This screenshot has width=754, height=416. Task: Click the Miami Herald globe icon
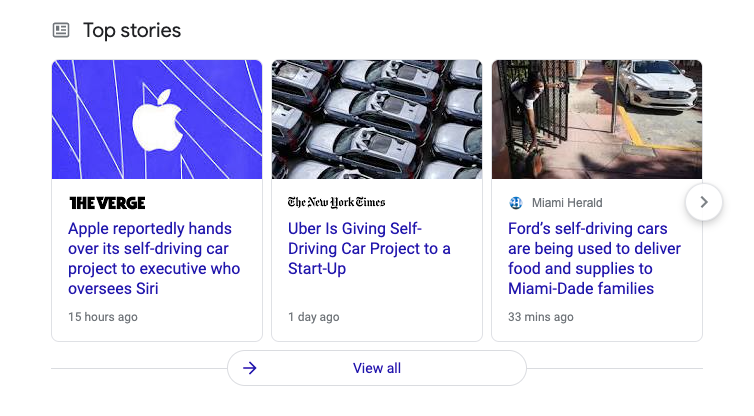point(515,203)
